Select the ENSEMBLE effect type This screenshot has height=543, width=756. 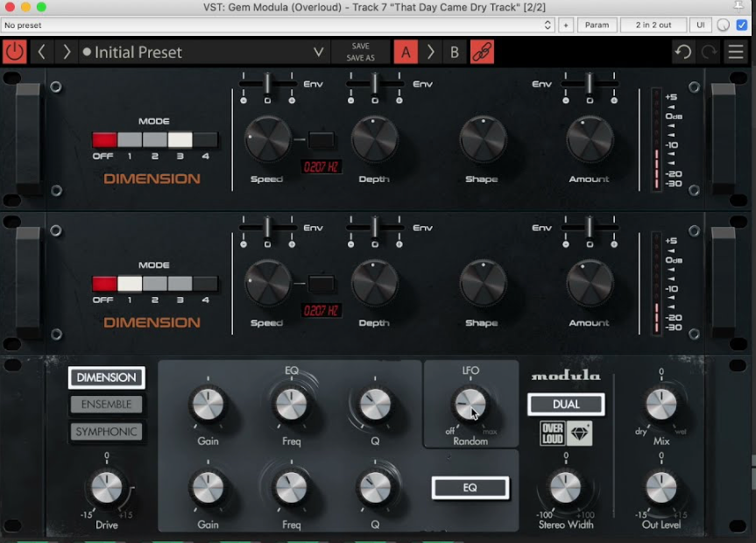(x=107, y=404)
